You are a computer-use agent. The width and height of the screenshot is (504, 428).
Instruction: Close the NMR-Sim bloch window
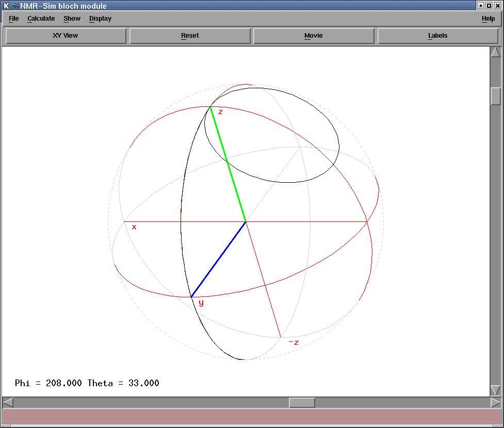tap(497, 6)
